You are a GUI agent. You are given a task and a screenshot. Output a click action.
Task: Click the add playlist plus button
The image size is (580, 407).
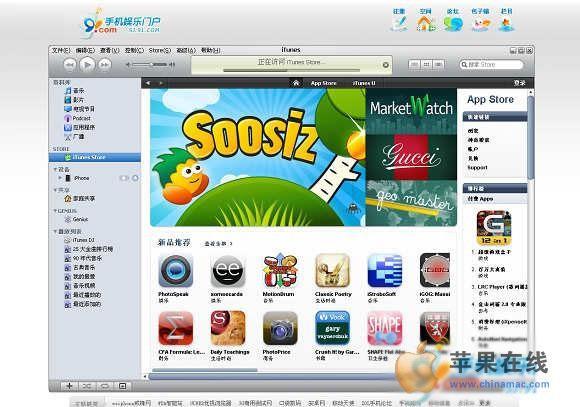pos(69,386)
